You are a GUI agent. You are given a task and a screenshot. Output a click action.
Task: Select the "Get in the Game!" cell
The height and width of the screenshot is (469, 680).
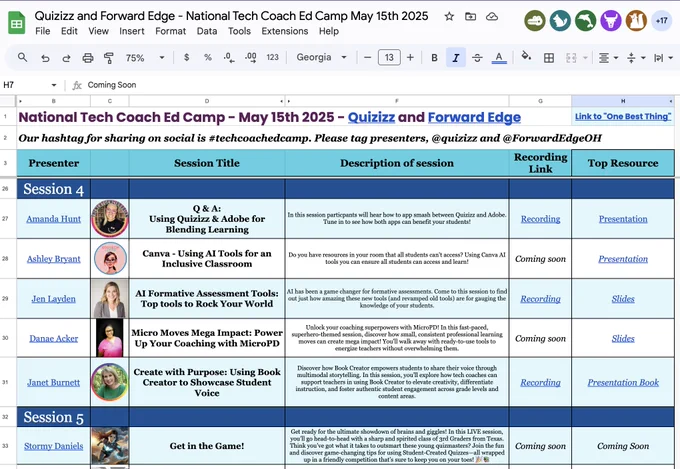[207, 446]
